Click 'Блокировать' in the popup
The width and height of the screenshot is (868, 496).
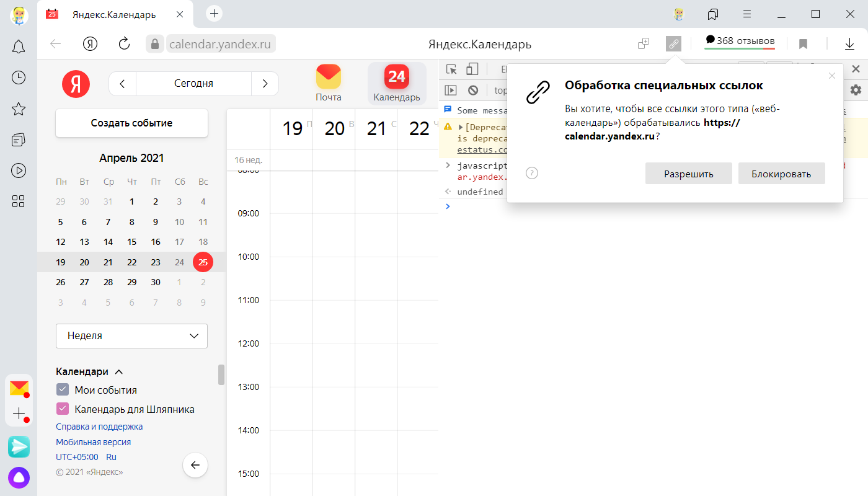[x=781, y=174]
